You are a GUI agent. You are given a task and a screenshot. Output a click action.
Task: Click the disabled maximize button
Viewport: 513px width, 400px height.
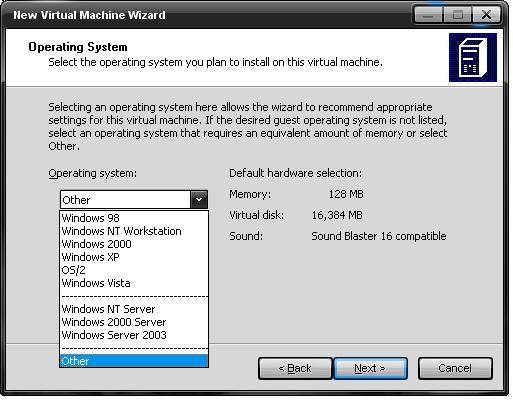(x=457, y=15)
